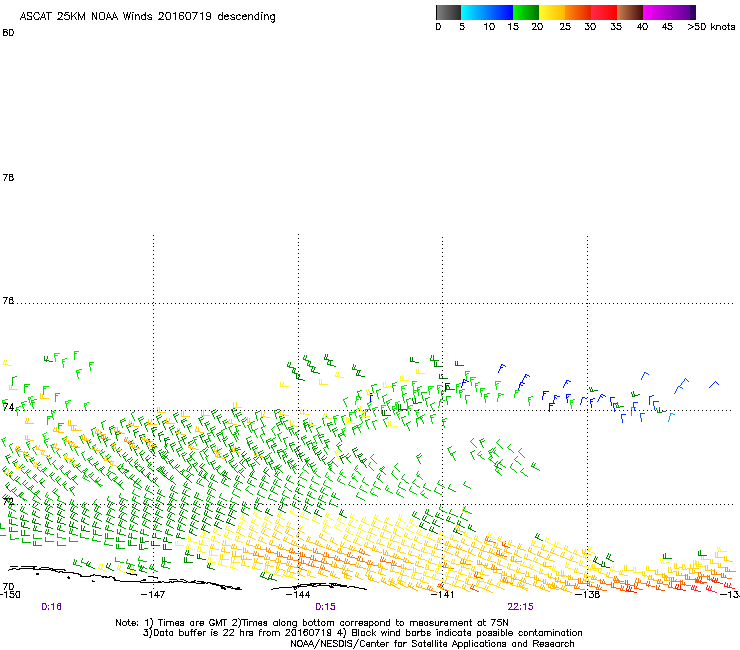Click the longitude axis label '-147'

[x=153, y=595]
